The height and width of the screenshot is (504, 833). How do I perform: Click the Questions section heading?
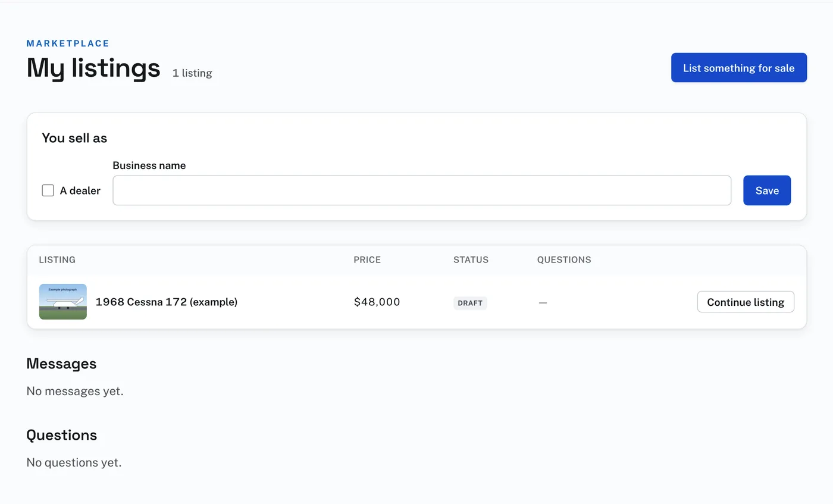(62, 435)
